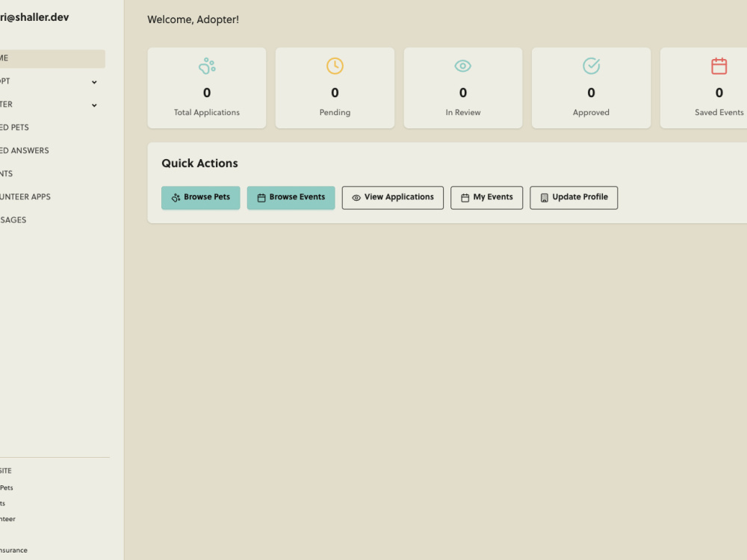Click the clock icon on Pending card
The width and height of the screenshot is (747, 560).
tap(335, 66)
